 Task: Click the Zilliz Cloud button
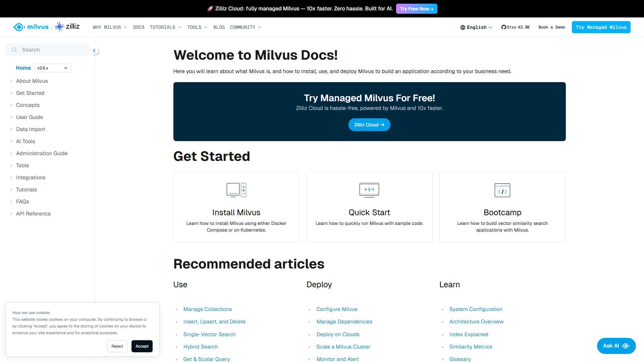click(369, 125)
